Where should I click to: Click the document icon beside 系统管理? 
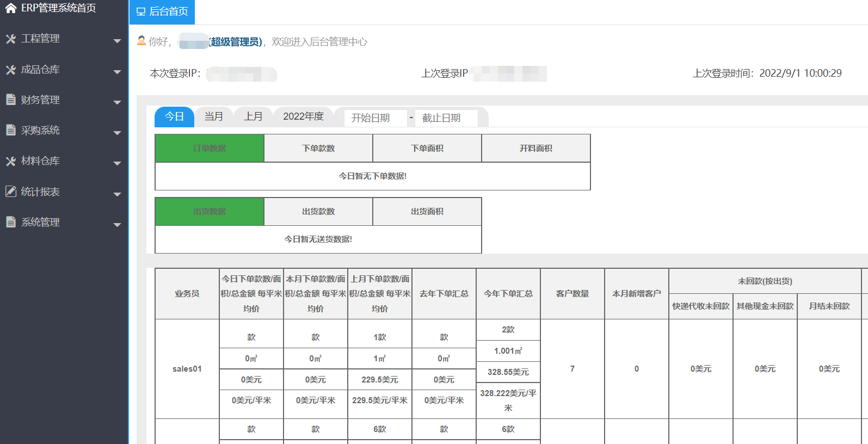tap(10, 222)
